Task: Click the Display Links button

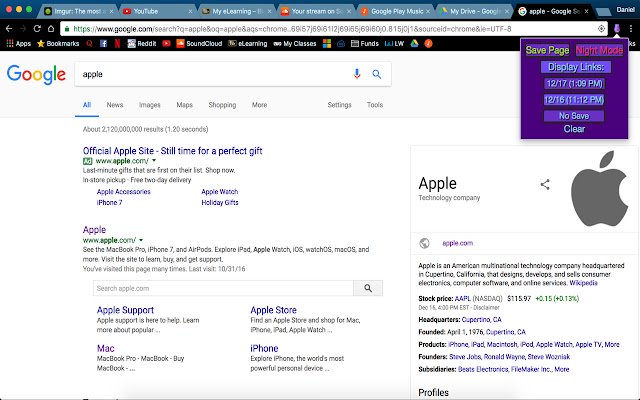Action: click(576, 67)
